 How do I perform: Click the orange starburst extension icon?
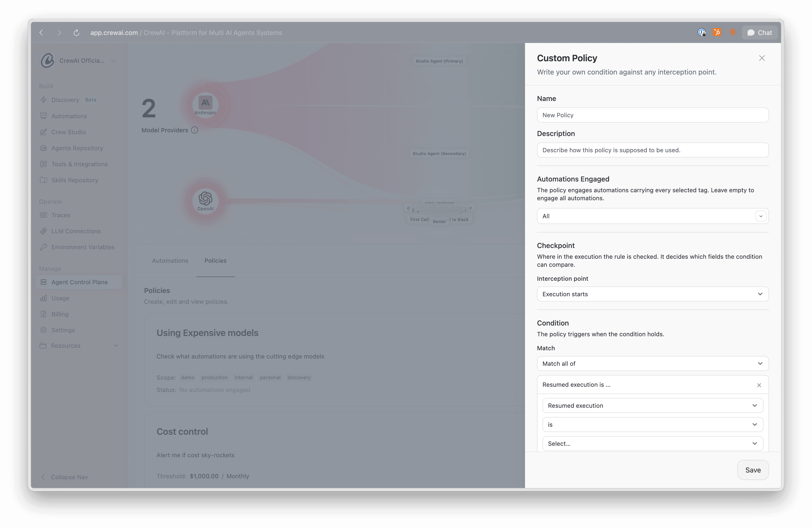tap(732, 32)
